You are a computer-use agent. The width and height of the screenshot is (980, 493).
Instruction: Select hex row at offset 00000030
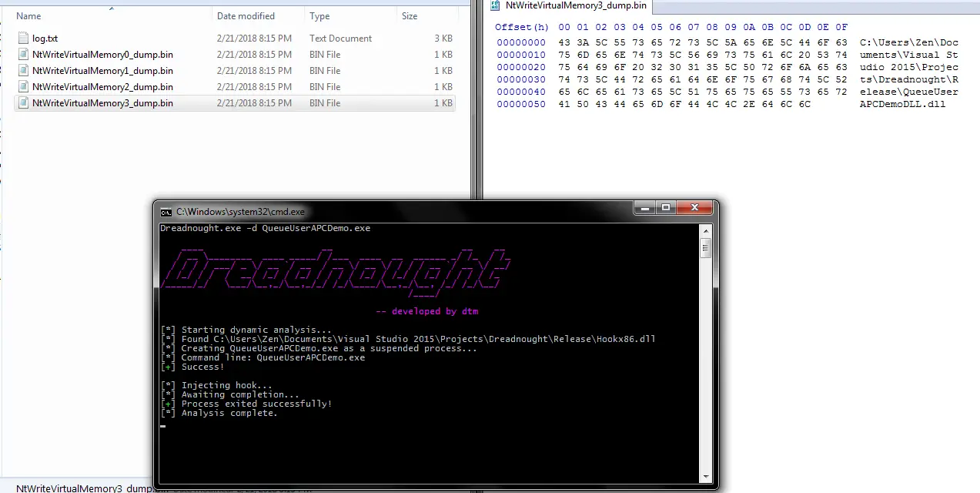[x=727, y=79]
